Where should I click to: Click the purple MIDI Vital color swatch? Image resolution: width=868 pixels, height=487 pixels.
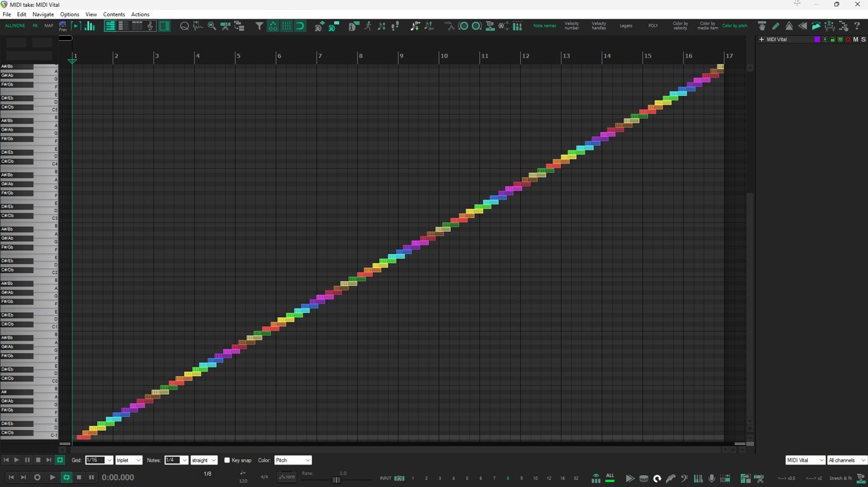(x=817, y=40)
